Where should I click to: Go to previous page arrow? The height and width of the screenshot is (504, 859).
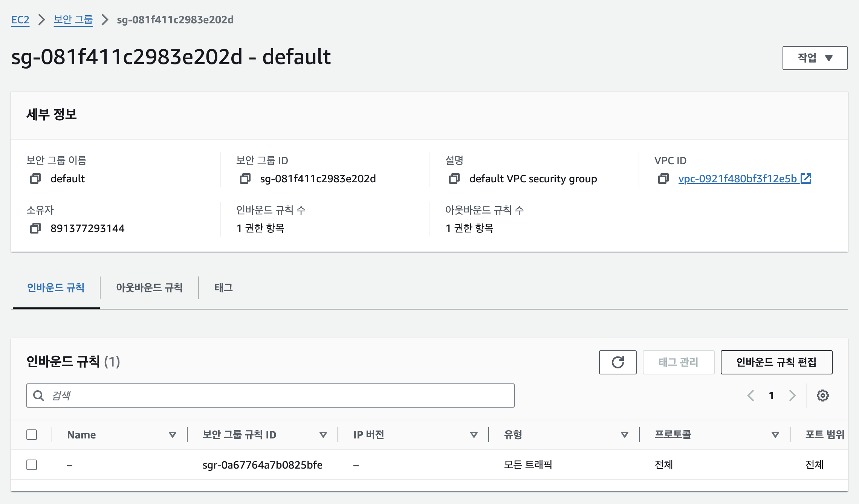tap(751, 396)
